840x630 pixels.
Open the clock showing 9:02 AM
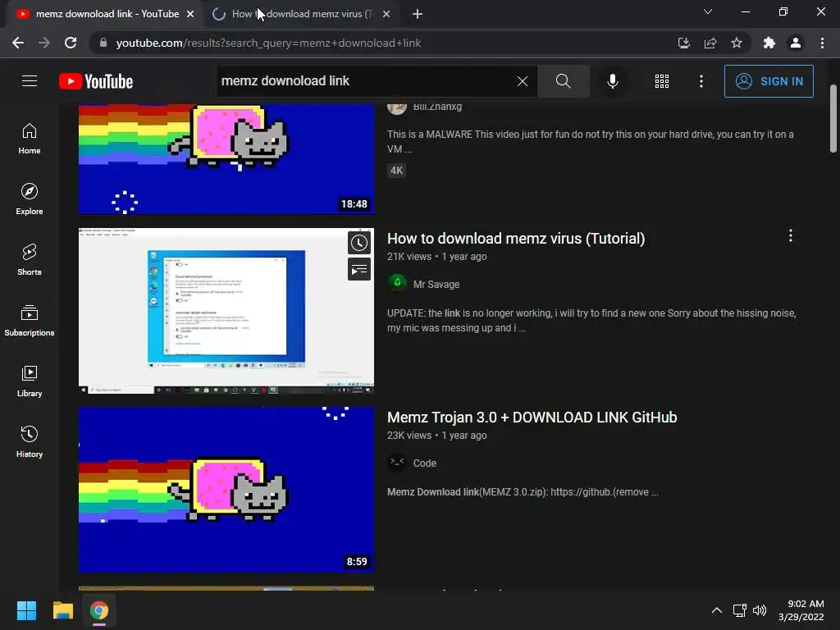click(x=801, y=610)
